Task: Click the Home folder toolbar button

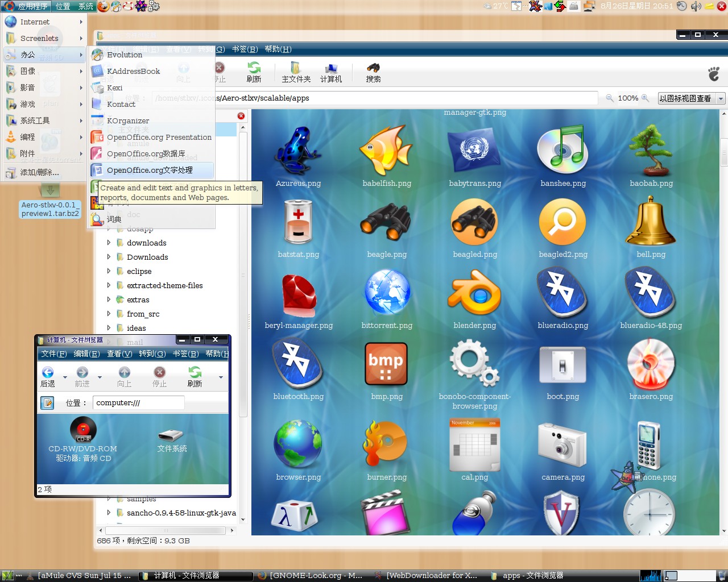Action: pyautogui.click(x=296, y=72)
